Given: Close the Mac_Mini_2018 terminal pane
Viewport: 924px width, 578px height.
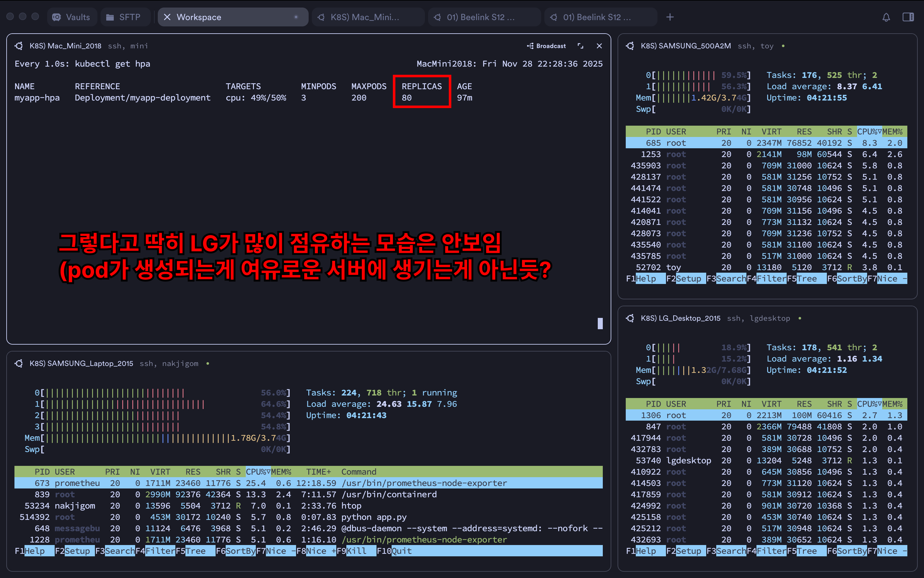Looking at the screenshot, I should tap(599, 46).
